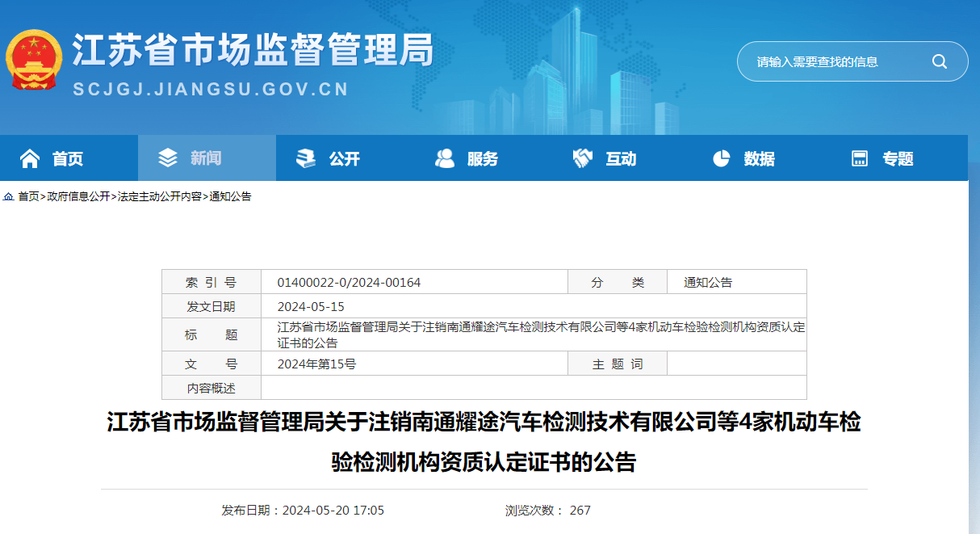The width and height of the screenshot is (980, 534).
Task: Click the 政府信息公开 breadcrumb link
Action: coord(78,196)
